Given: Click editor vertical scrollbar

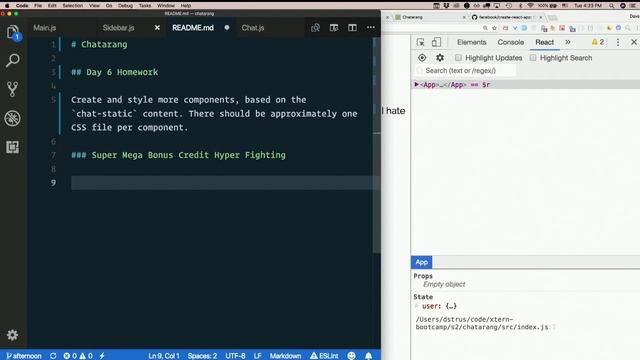Looking at the screenshot, I should tap(377, 145).
